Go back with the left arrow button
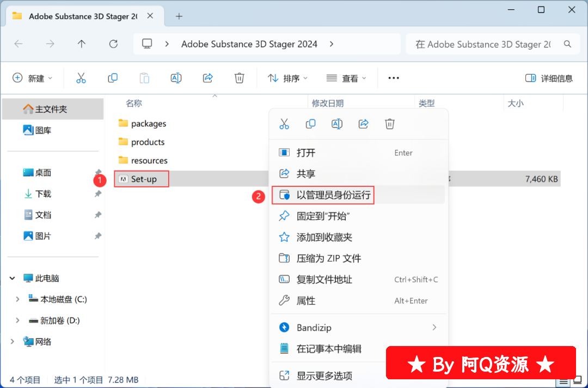The image size is (588, 388). (19, 44)
